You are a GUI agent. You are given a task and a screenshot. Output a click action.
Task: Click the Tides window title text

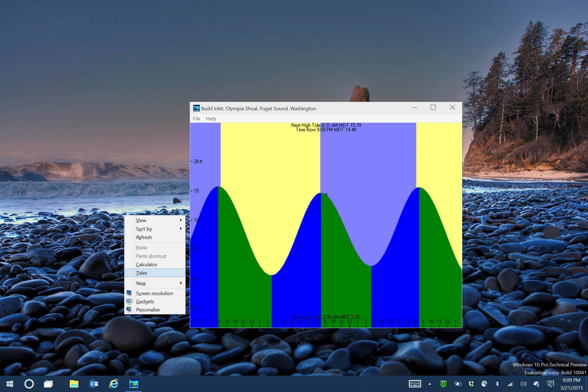(x=259, y=108)
